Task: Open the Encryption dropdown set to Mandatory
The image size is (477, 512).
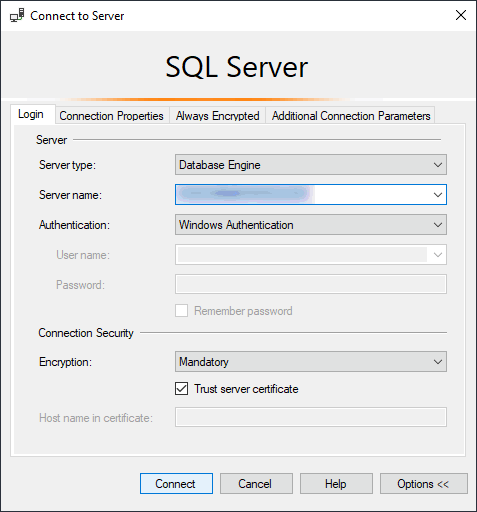Action: coord(311,362)
